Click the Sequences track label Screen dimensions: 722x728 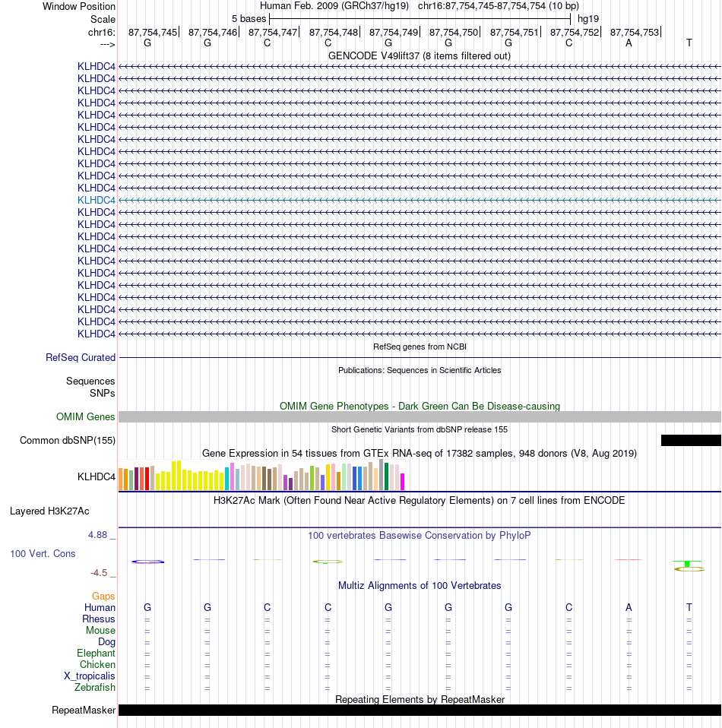click(x=90, y=381)
